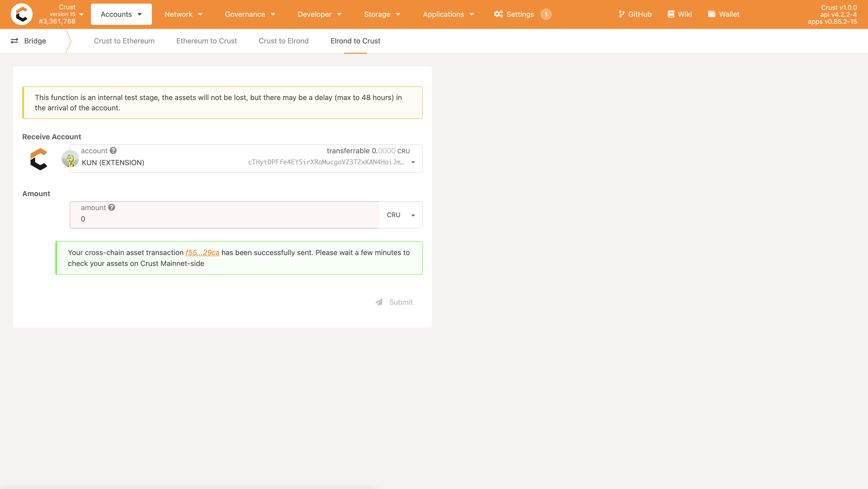Expand the Network menu
Screen dimensions: 868x489
[183, 14]
